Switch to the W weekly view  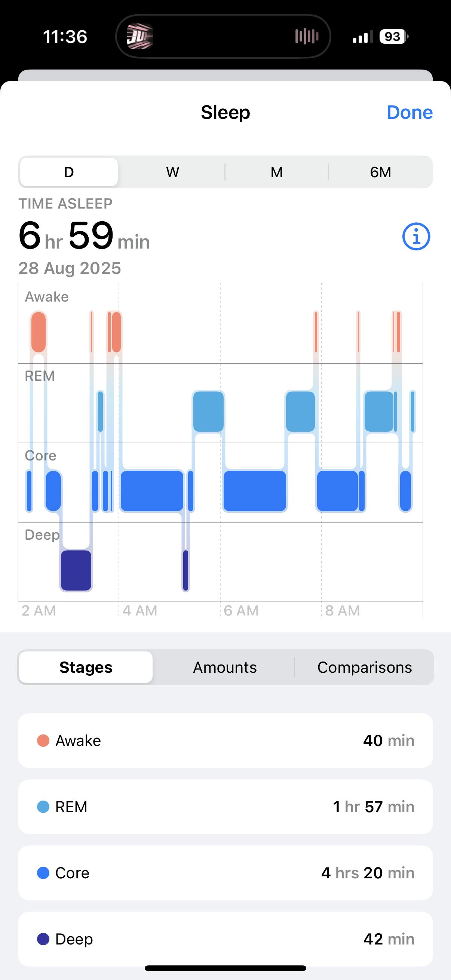pyautogui.click(x=172, y=172)
